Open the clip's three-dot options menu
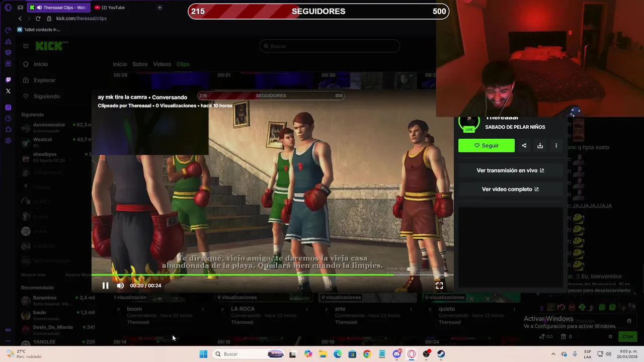 pyautogui.click(x=556, y=145)
